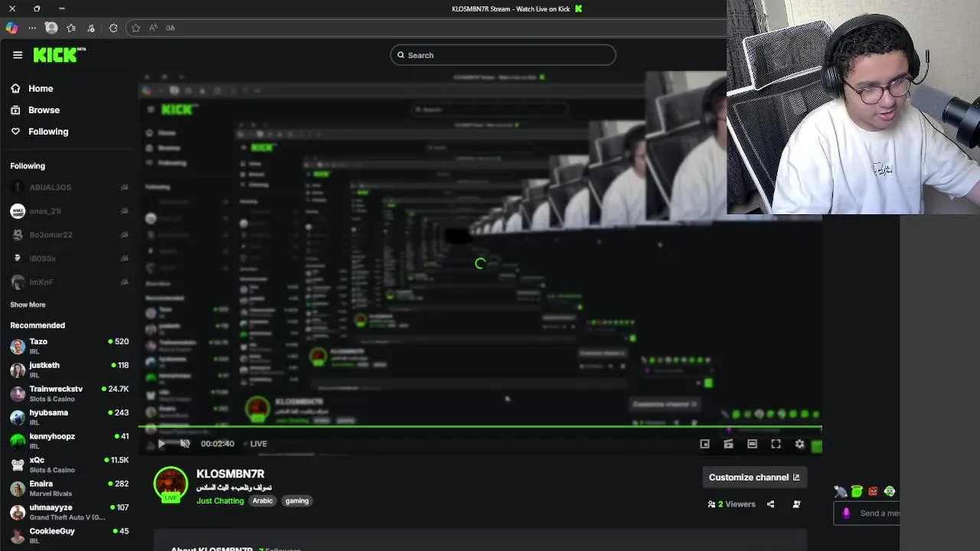
Task: Open recommended channel Tazo
Action: 69,346
